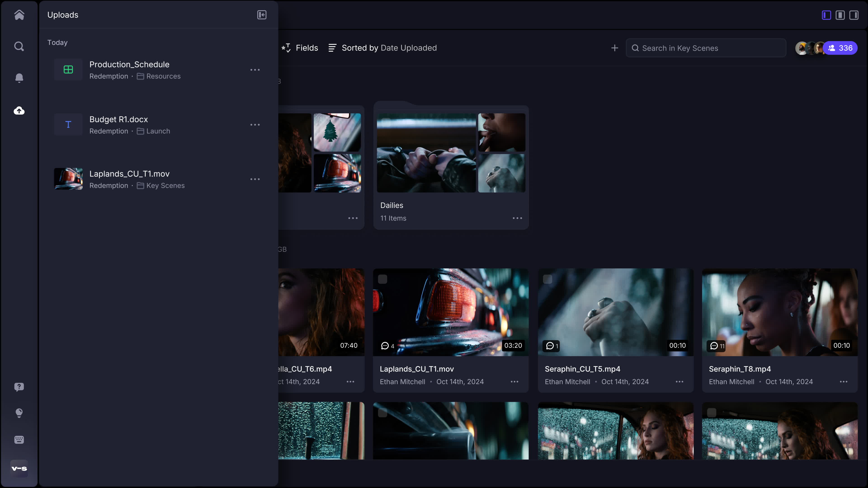Open the Notifications bell icon
The width and height of the screenshot is (868, 488).
[x=19, y=78]
